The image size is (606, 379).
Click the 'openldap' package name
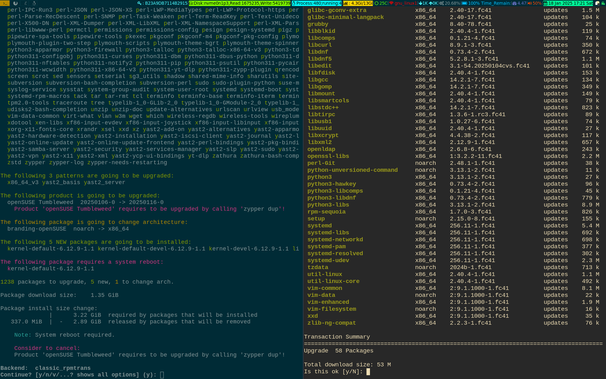click(321, 149)
